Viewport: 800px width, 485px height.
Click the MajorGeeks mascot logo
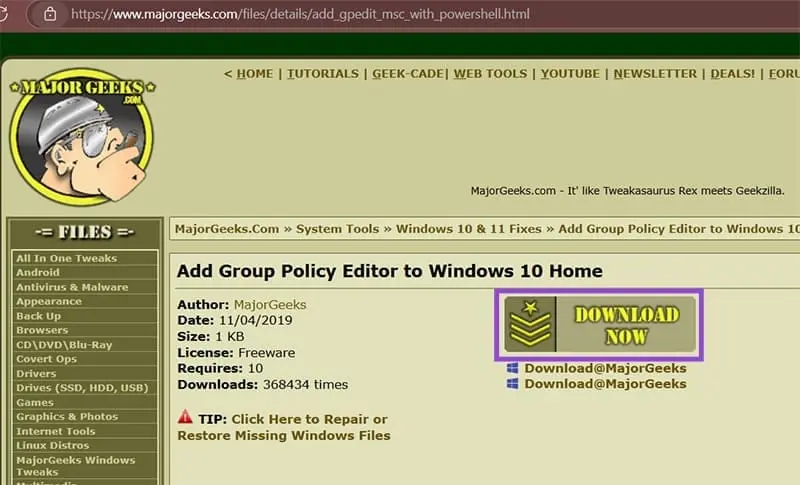pyautogui.click(x=82, y=136)
